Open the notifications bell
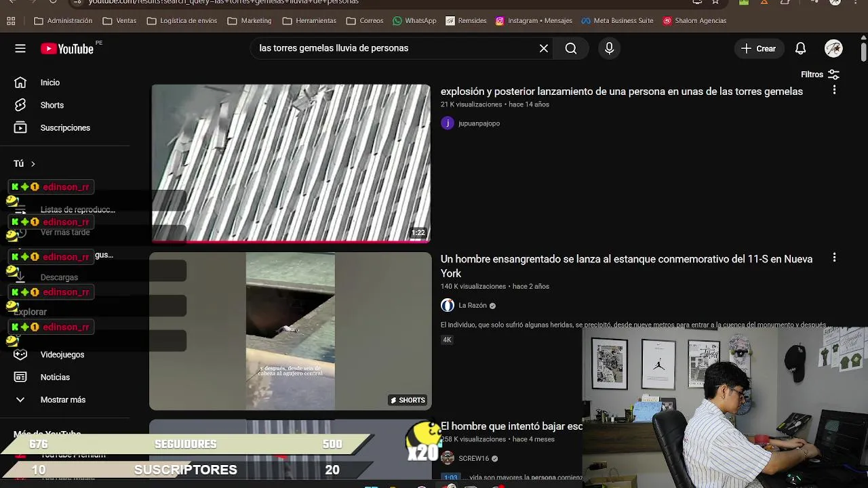The image size is (868, 488). click(801, 48)
